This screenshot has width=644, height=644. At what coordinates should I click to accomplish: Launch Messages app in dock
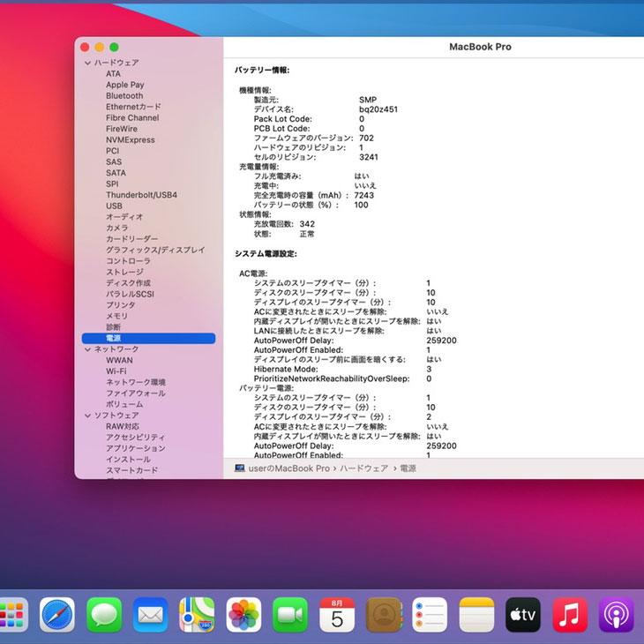coord(104,614)
